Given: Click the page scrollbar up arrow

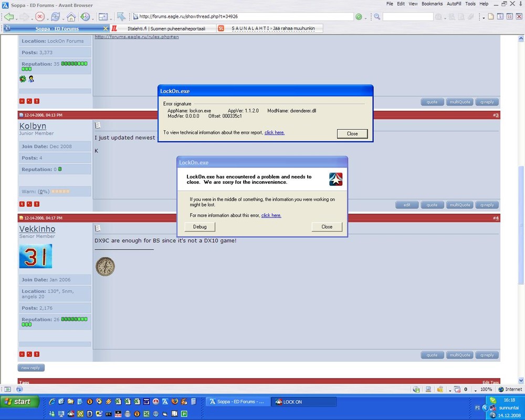Looking at the screenshot, I should coord(521,38).
